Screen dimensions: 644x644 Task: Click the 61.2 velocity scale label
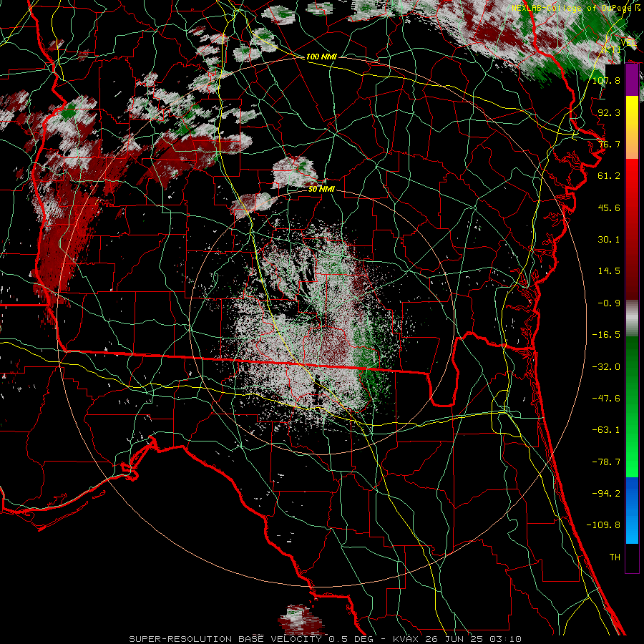click(609, 176)
